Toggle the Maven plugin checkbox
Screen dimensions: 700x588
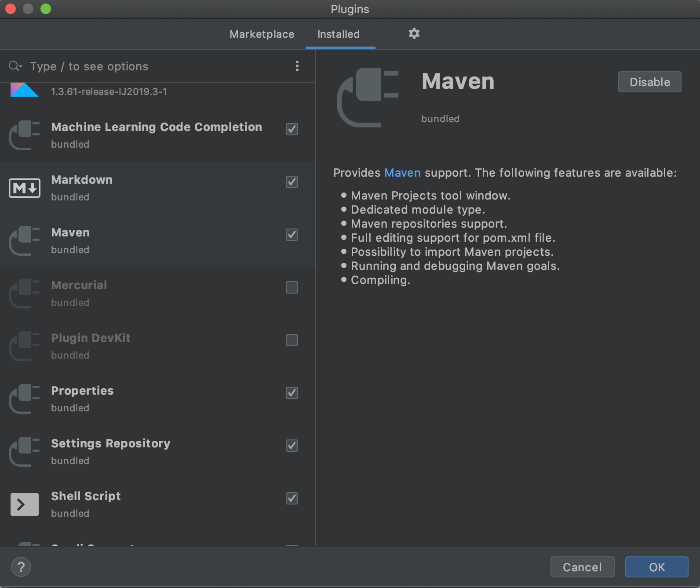click(x=292, y=235)
